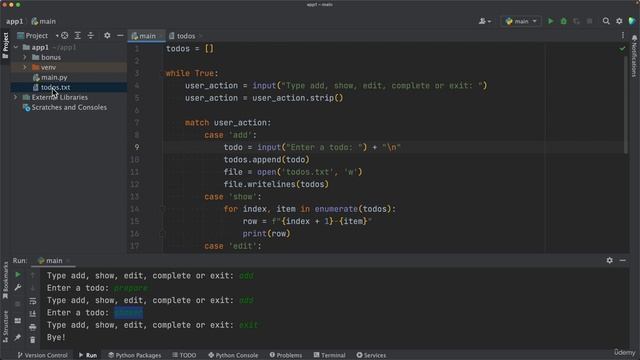Click line number 9 in the gutter
The width and height of the screenshot is (640, 360).
click(137, 147)
